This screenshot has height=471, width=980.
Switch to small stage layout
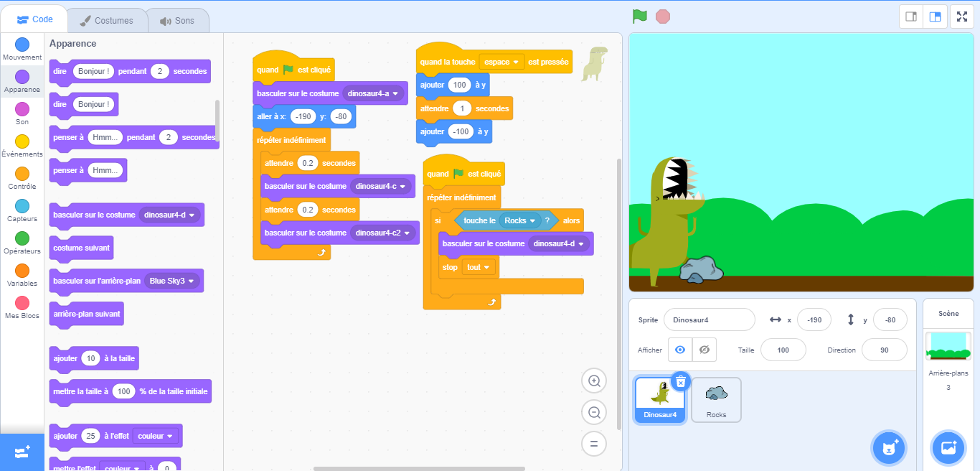[x=911, y=17]
